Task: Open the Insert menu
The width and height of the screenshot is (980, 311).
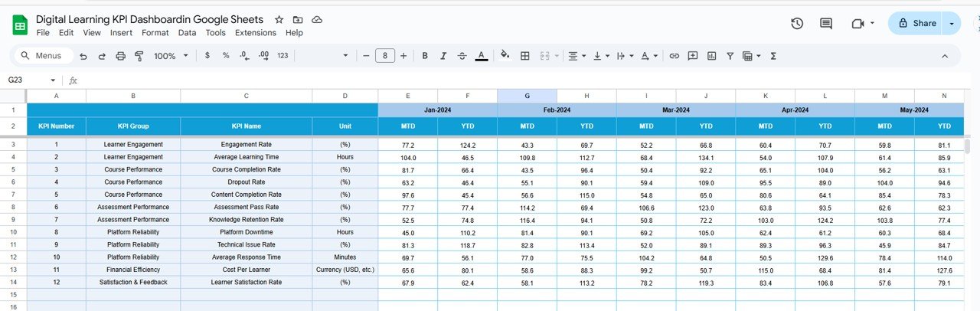Action: (x=121, y=33)
